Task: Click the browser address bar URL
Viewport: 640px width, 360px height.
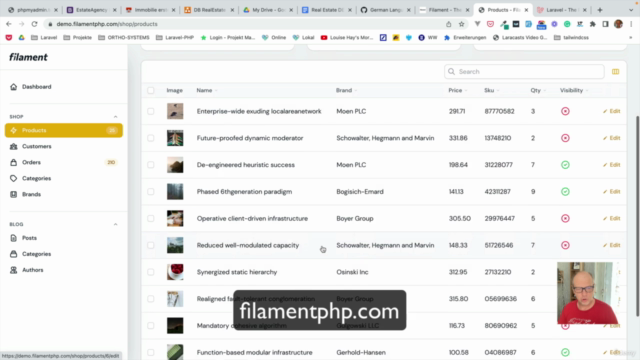Action: pyautogui.click(x=107, y=24)
